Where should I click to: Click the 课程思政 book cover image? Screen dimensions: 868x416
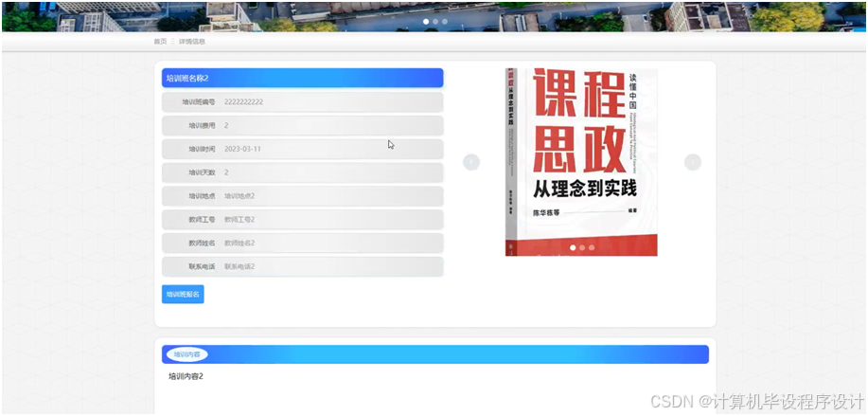click(x=581, y=162)
